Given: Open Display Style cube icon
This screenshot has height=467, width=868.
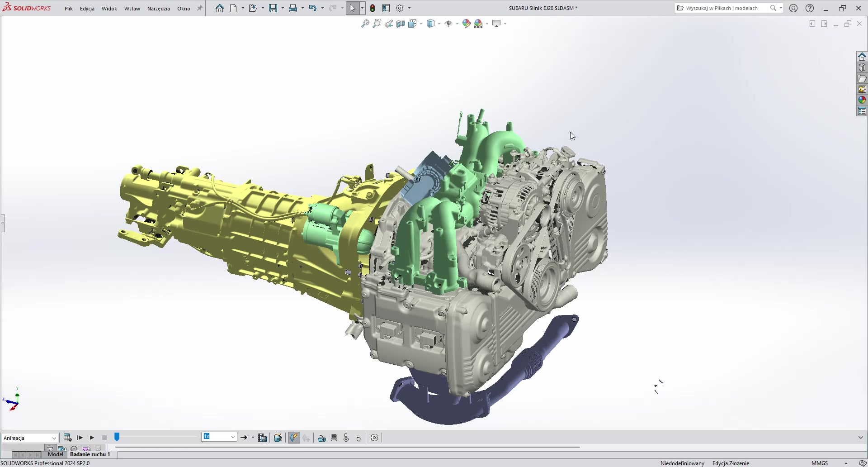Looking at the screenshot, I should point(431,24).
